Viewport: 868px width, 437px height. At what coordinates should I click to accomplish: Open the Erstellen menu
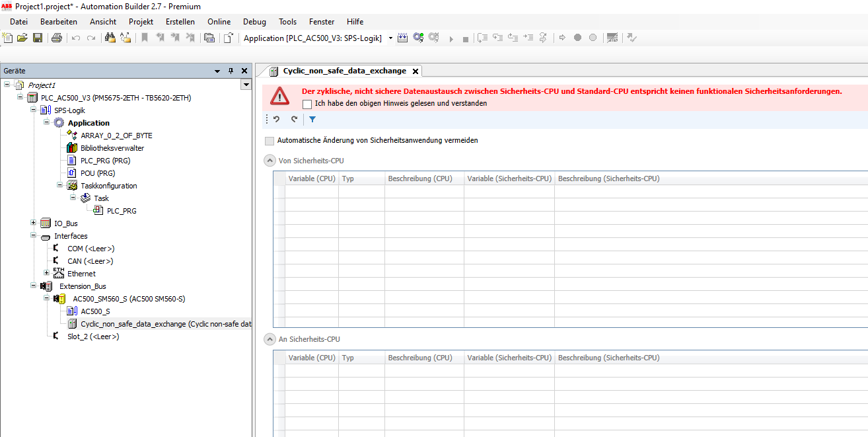tap(180, 22)
